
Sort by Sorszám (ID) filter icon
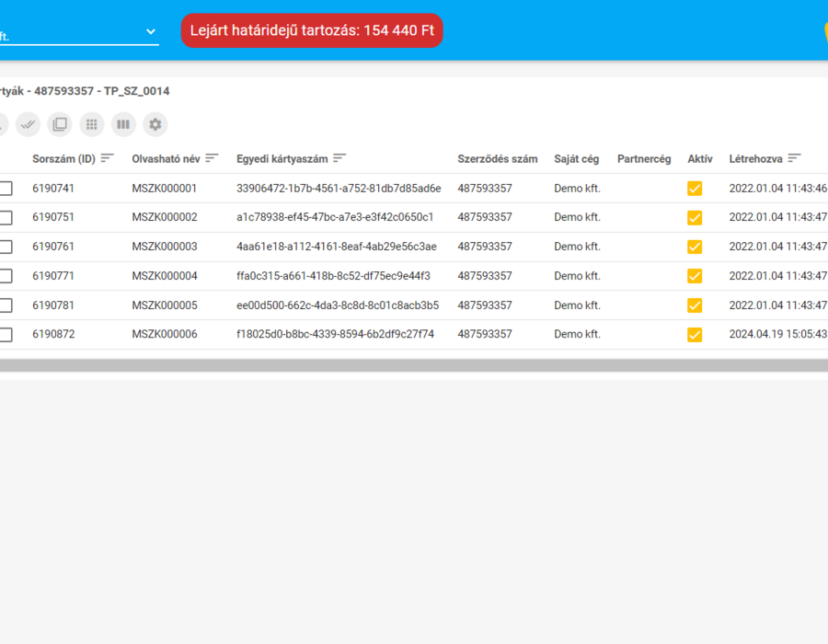point(108,158)
